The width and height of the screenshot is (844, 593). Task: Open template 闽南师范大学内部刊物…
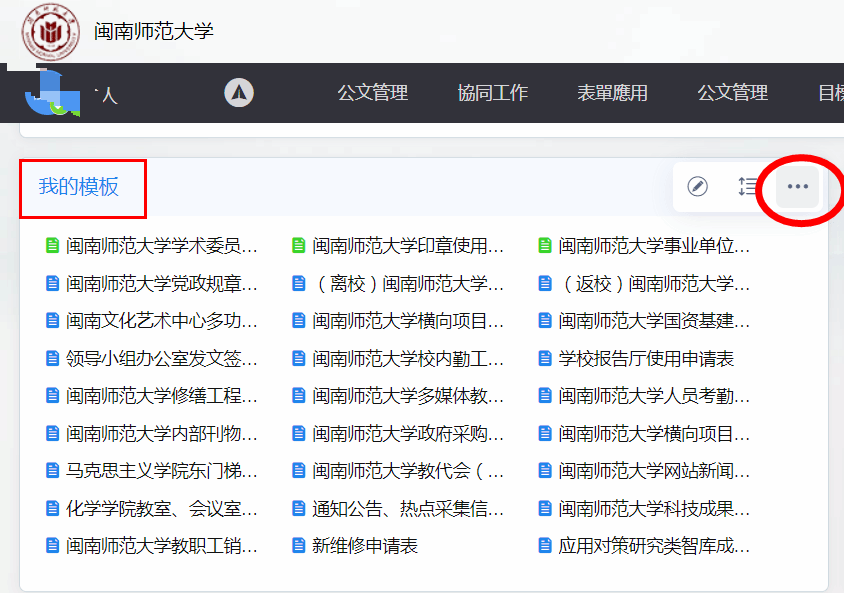(x=161, y=434)
